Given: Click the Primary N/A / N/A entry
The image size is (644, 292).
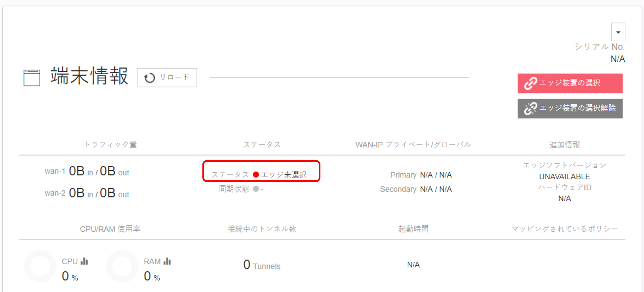Looking at the screenshot, I should click(x=421, y=175).
